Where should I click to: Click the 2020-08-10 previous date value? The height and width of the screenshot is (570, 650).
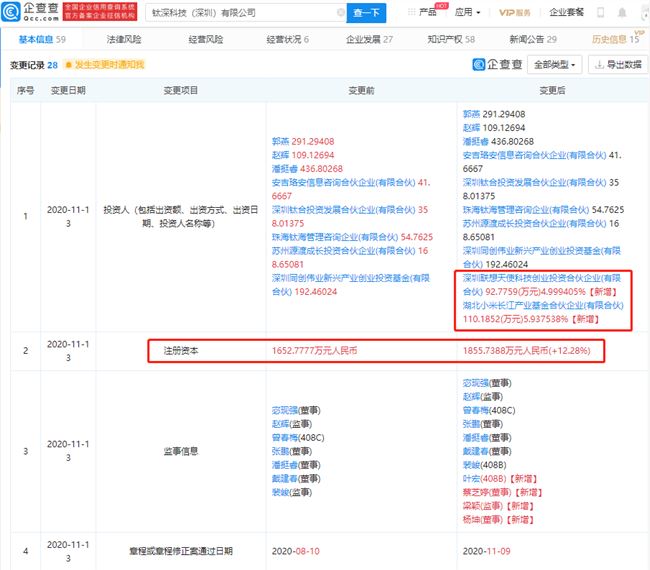[x=296, y=552]
